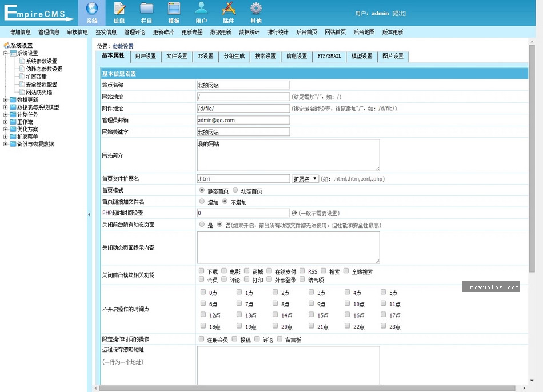Click folder icon of 计划任务

pos(13,115)
